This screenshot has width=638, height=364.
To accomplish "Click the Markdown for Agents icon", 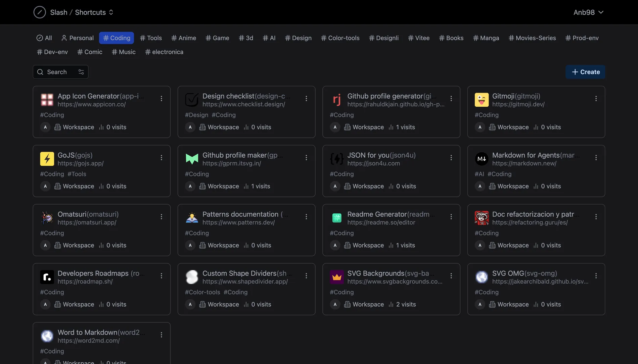I will click(482, 159).
